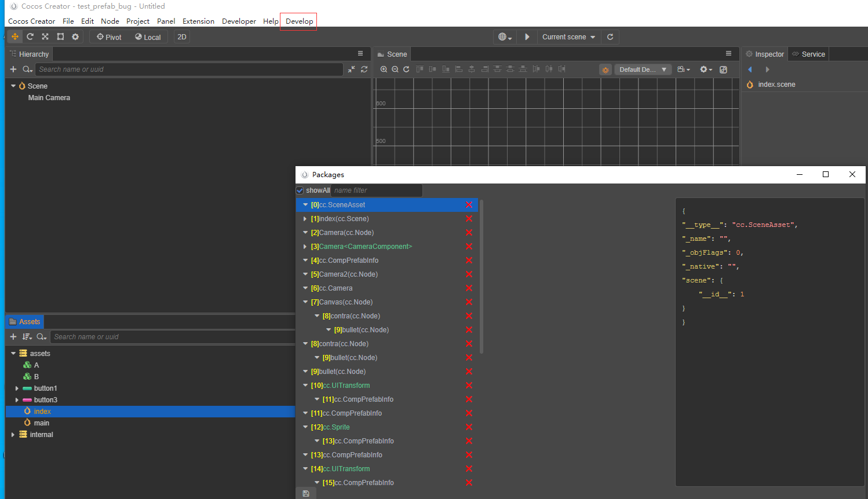Click the Local coordinate button
The image size is (868, 499).
coord(148,37)
